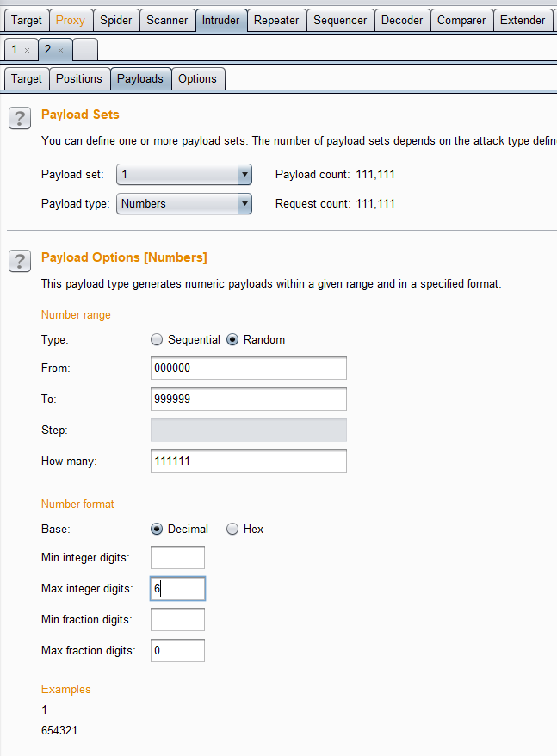Go to the Repeater tab

click(x=276, y=21)
